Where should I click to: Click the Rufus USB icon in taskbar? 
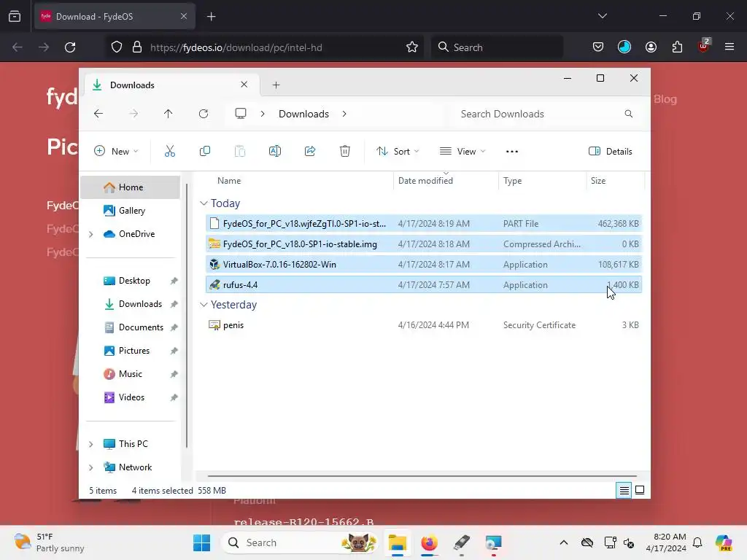tap(461, 542)
